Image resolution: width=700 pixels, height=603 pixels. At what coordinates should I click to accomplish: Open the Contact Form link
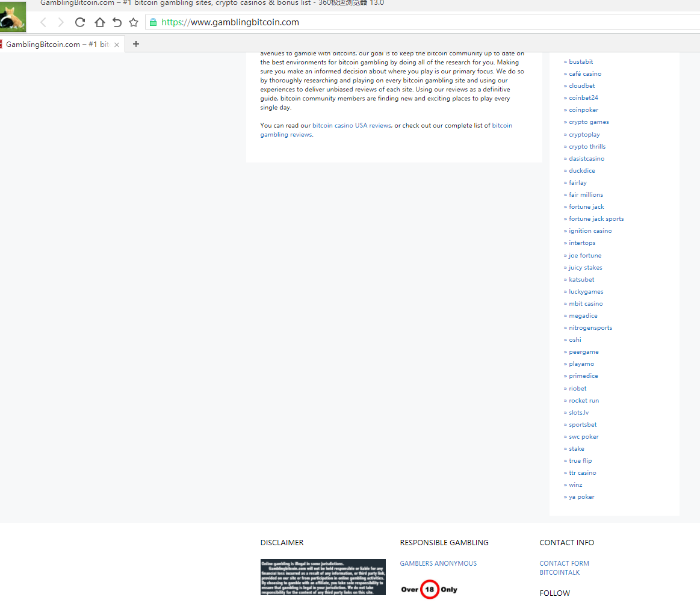click(x=564, y=563)
